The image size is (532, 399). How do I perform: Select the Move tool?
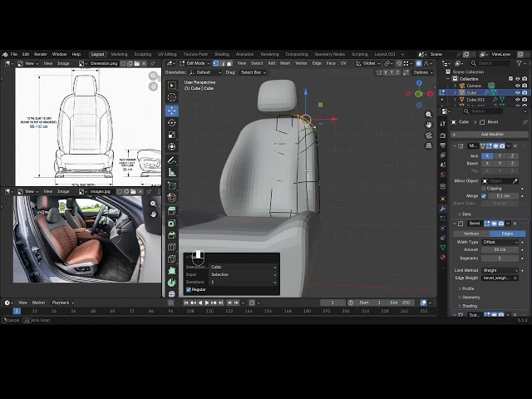tap(172, 111)
